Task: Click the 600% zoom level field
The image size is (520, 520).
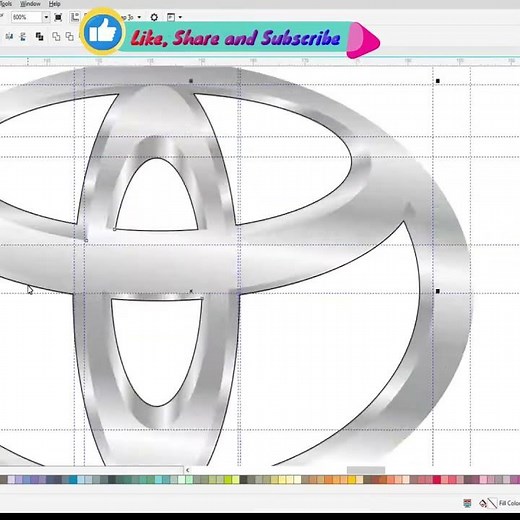Action: click(x=26, y=17)
